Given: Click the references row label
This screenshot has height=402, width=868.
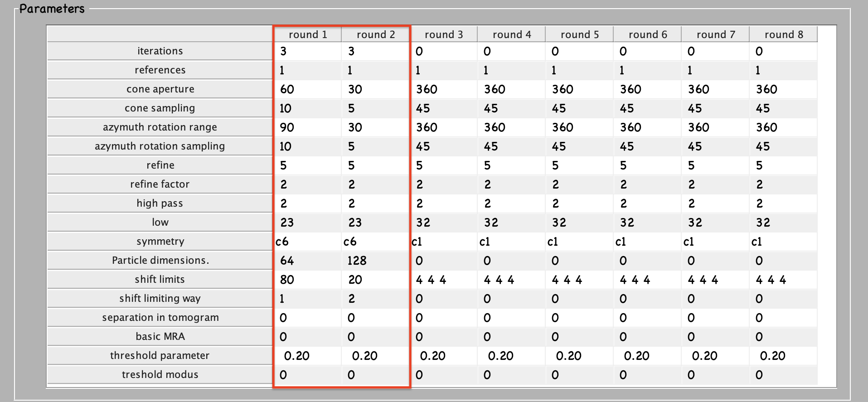Looking at the screenshot, I should click(x=160, y=70).
